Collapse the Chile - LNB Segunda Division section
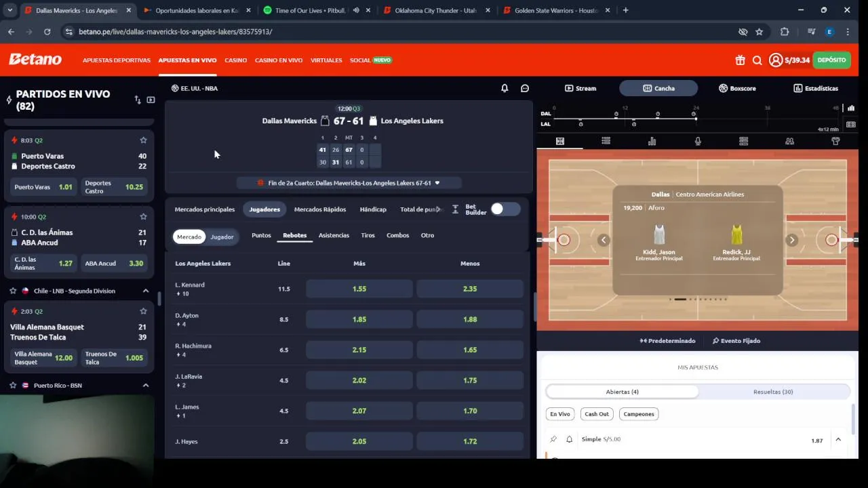 [x=145, y=291]
